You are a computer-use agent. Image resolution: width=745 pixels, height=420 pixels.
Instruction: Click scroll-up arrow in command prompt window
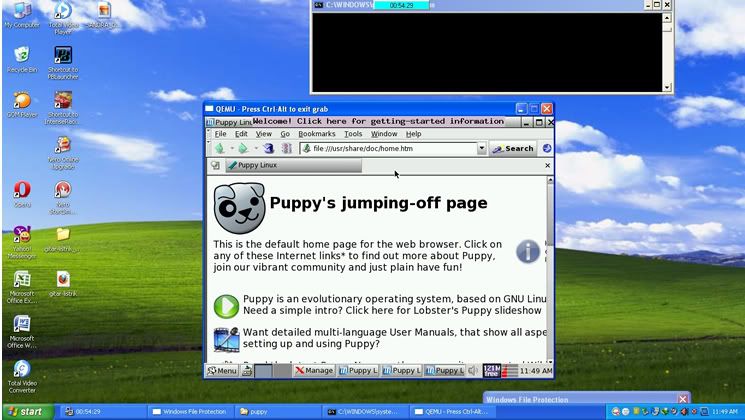tap(667, 18)
